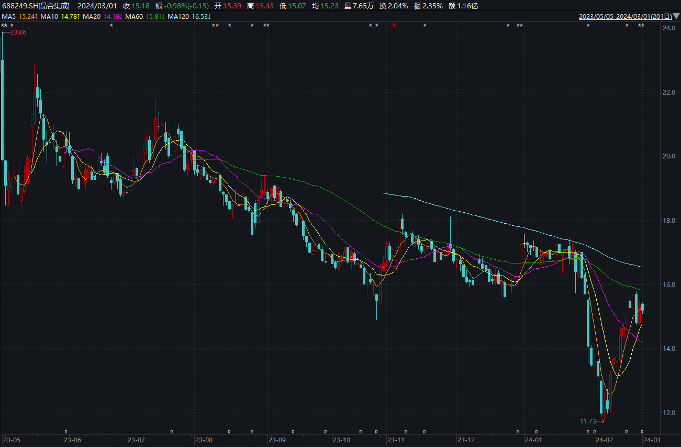Screen dimensions: 681x447
Task: Click the 24-03 time axis label
Action: 653,440
